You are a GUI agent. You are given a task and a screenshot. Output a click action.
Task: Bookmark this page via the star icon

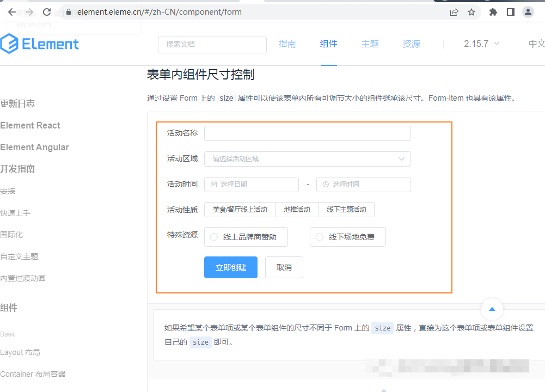point(471,11)
